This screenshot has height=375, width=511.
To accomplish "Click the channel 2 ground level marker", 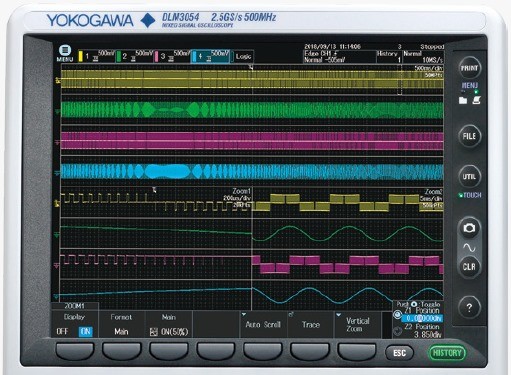I will [58, 111].
